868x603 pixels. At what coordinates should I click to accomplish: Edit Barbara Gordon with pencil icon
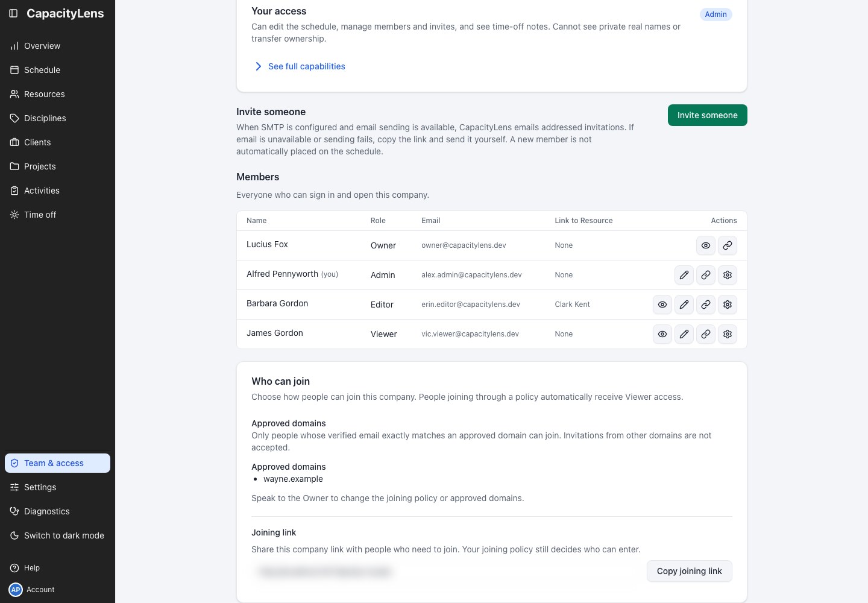(684, 305)
